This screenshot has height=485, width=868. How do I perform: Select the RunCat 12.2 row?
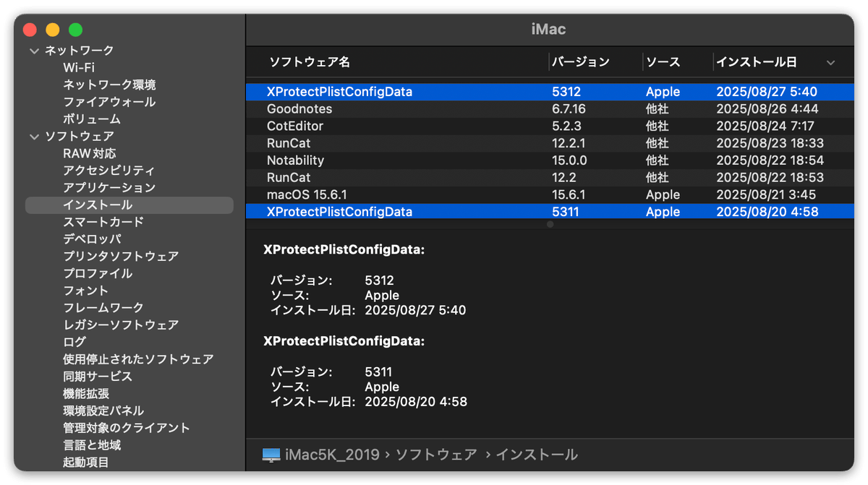(x=550, y=178)
